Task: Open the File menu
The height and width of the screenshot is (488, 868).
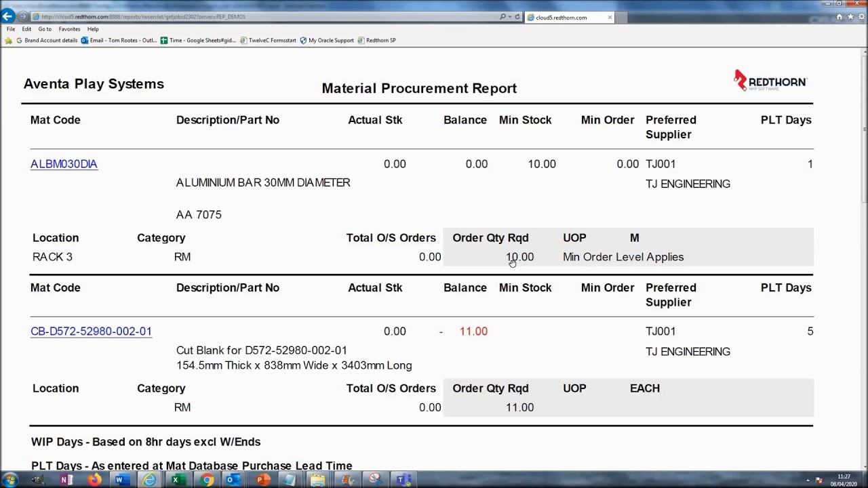Action: pyautogui.click(x=11, y=29)
